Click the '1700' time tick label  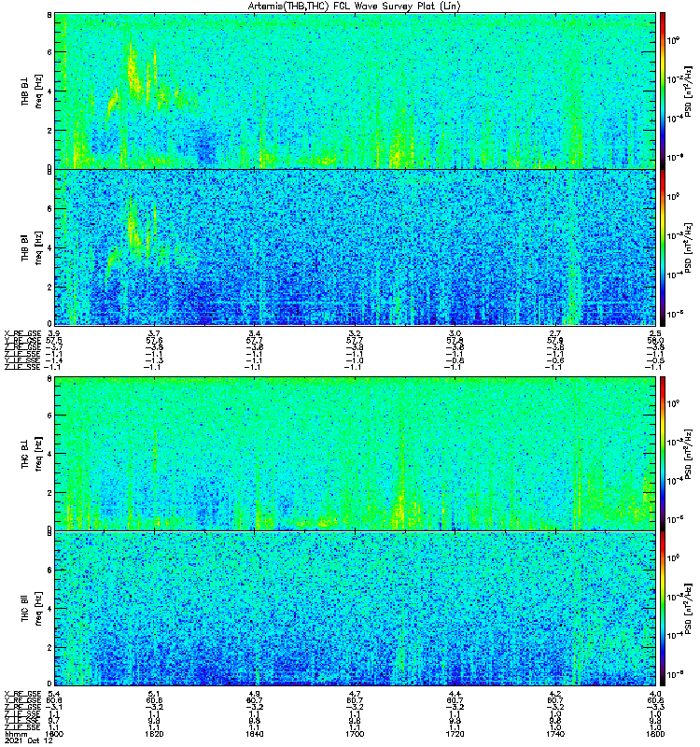point(355,734)
